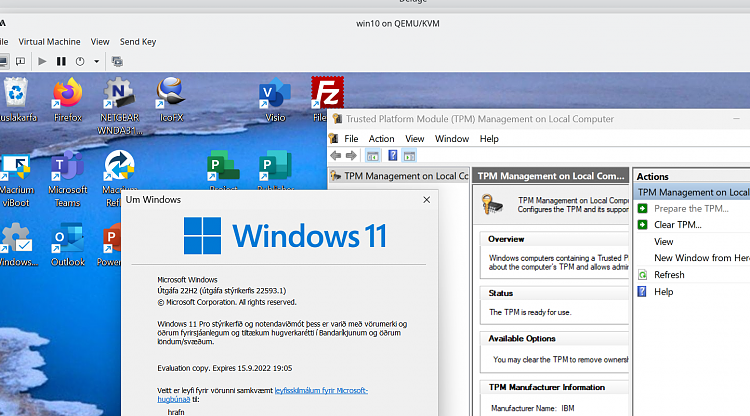
Task: Click TPM Manufacturer Information section header
Action: click(547, 387)
